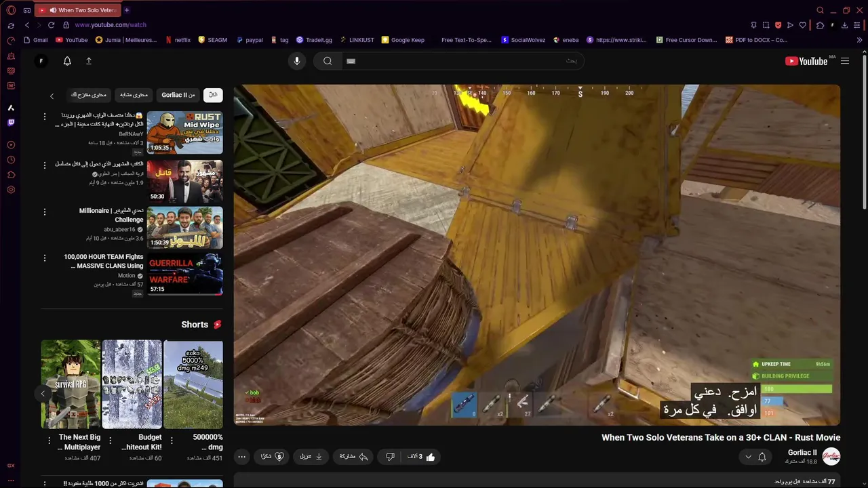
Task: Like the video showing 3 thousand
Action: [x=421, y=457]
